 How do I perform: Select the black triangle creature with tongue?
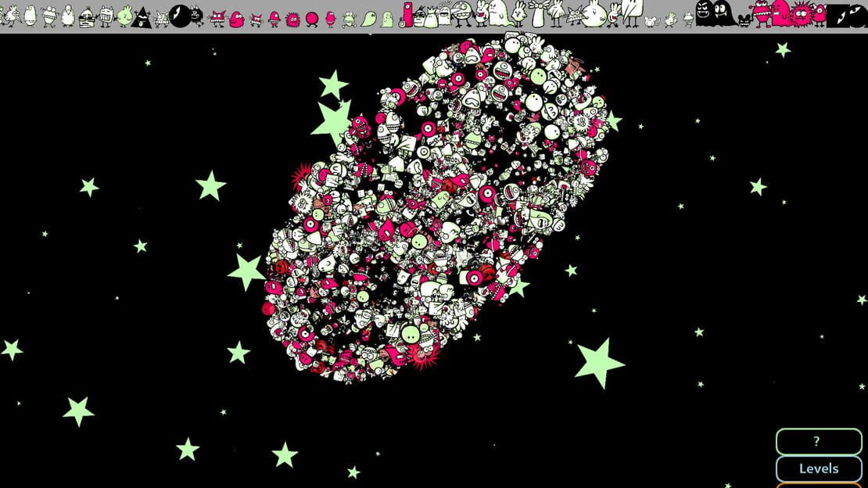(x=142, y=18)
